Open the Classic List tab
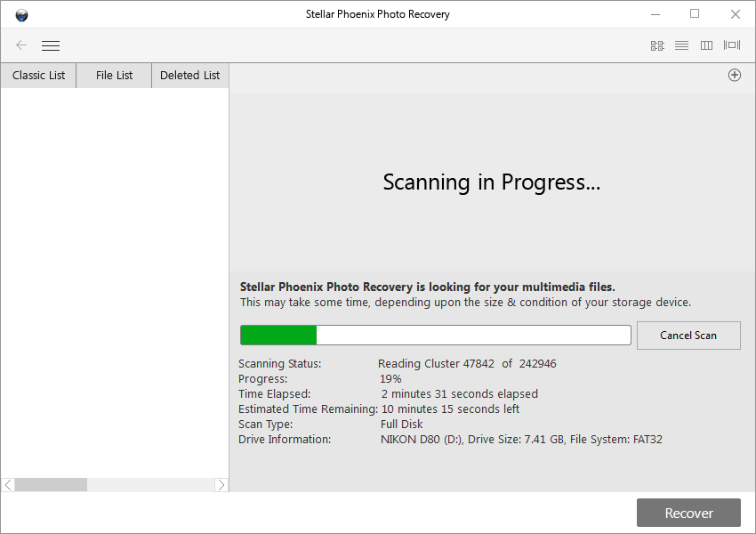 [38, 76]
